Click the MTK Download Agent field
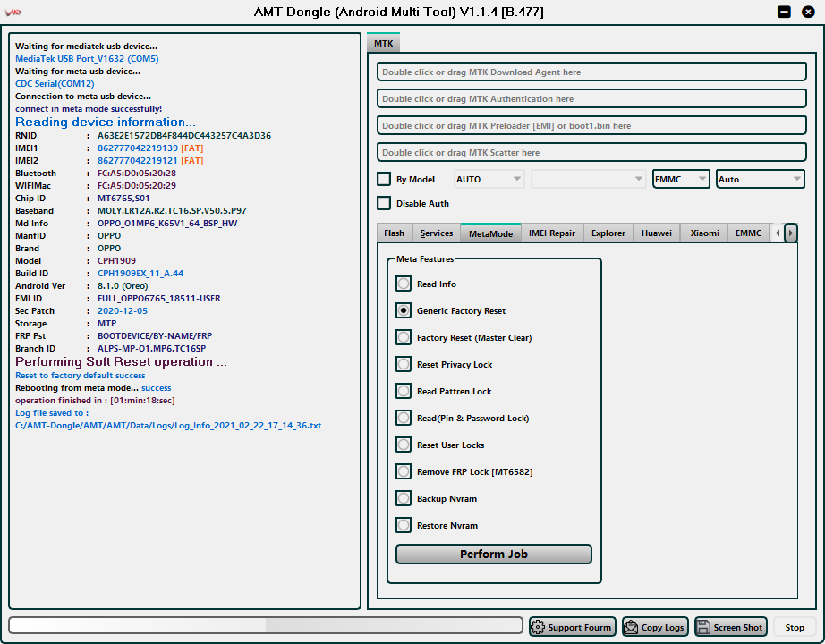 tap(591, 72)
